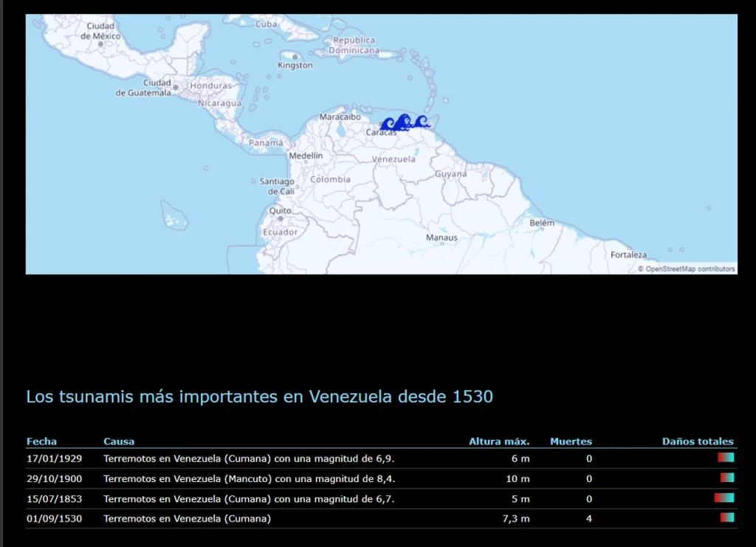Click the Causa column header
Screen dimensions: 756x547
coord(119,441)
